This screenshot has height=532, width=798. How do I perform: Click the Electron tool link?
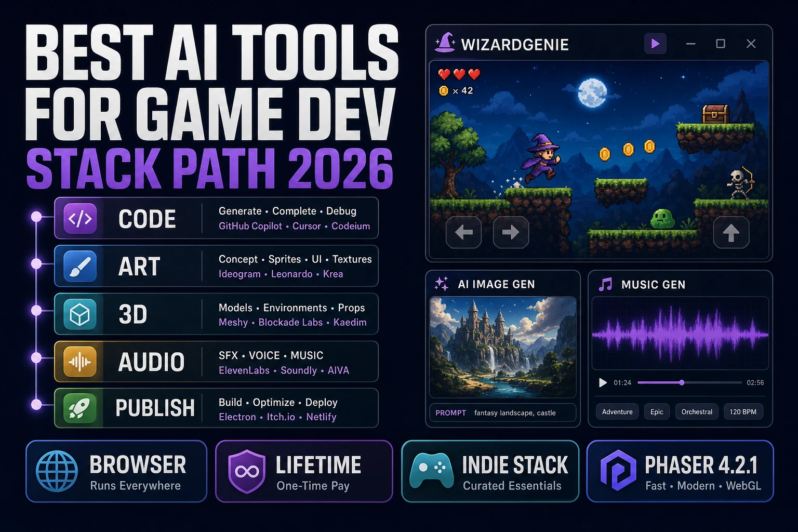[x=237, y=417]
